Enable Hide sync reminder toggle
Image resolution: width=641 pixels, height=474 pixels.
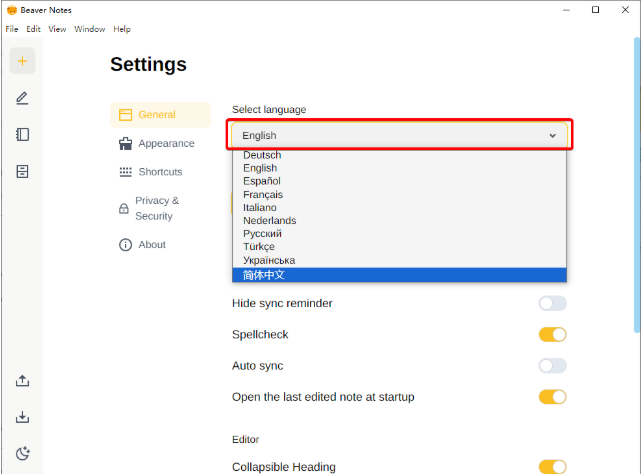[552, 303]
